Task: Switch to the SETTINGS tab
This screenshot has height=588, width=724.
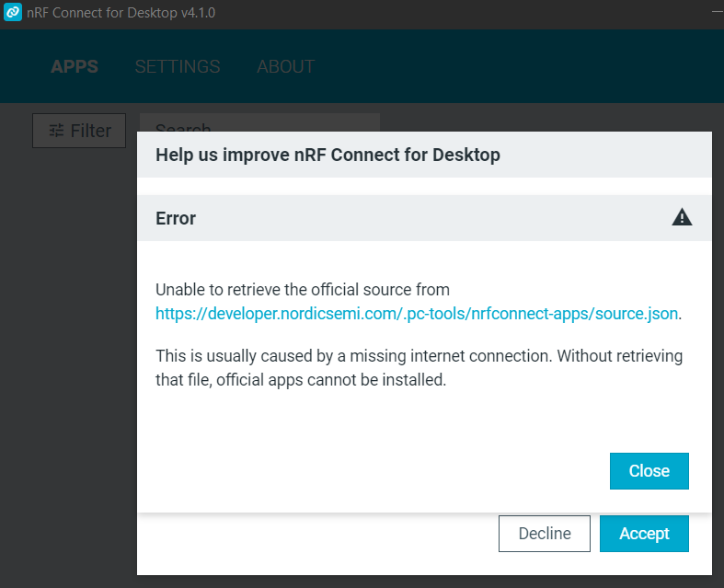Action: [178, 66]
